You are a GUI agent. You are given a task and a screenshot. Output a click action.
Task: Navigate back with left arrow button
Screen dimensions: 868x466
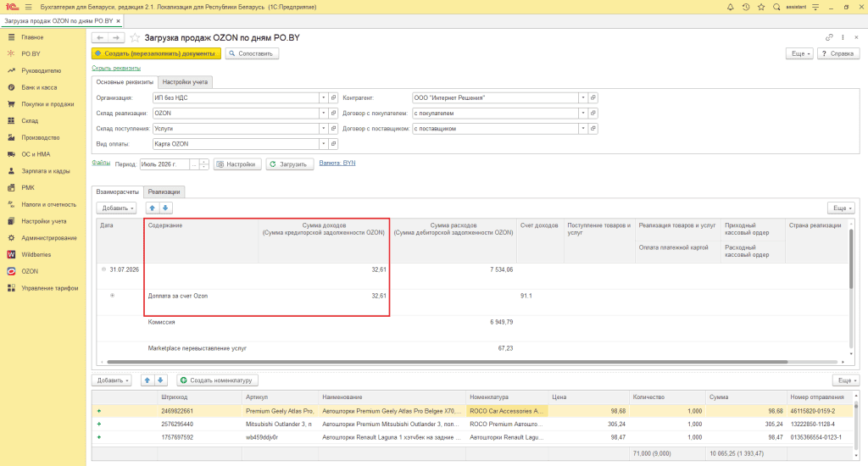[x=100, y=37]
